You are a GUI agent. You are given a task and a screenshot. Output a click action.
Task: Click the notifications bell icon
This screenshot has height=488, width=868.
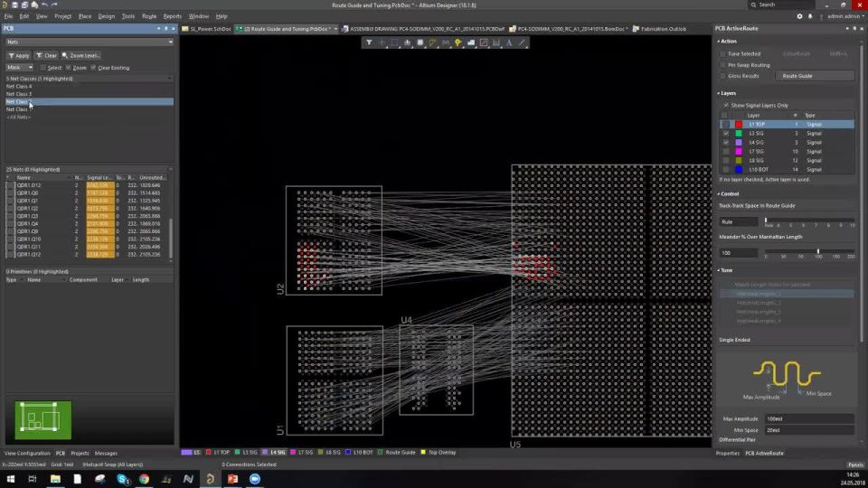(x=810, y=16)
